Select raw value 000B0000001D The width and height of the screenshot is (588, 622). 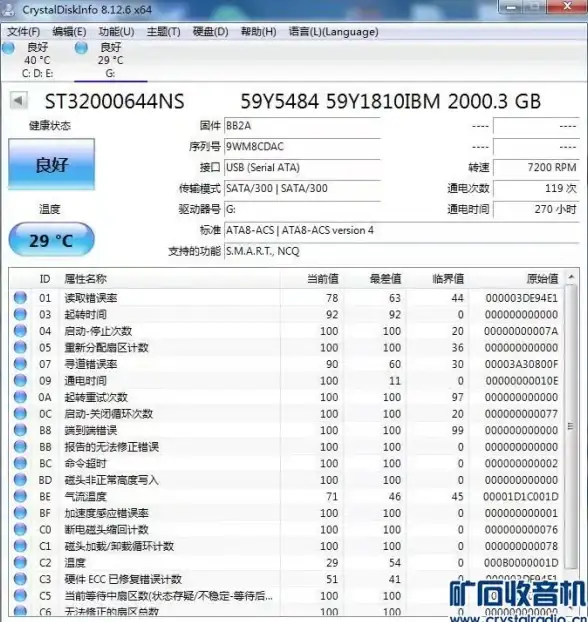521,562
